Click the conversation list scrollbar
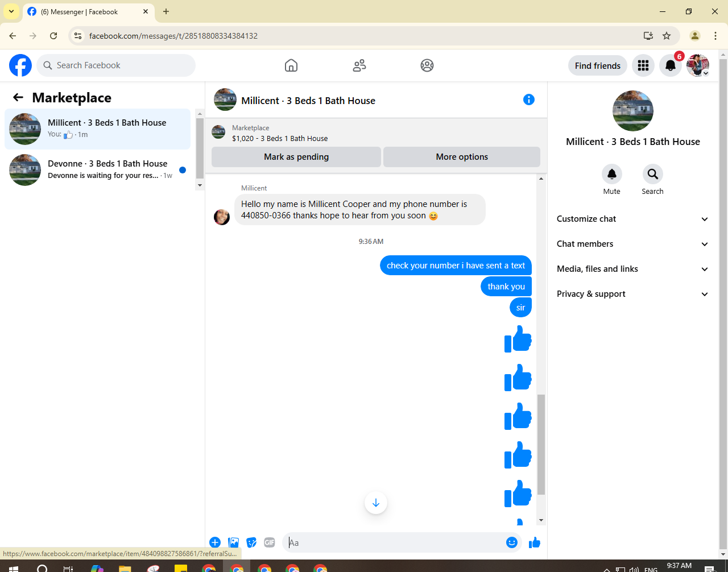The height and width of the screenshot is (572, 728). coord(200,149)
